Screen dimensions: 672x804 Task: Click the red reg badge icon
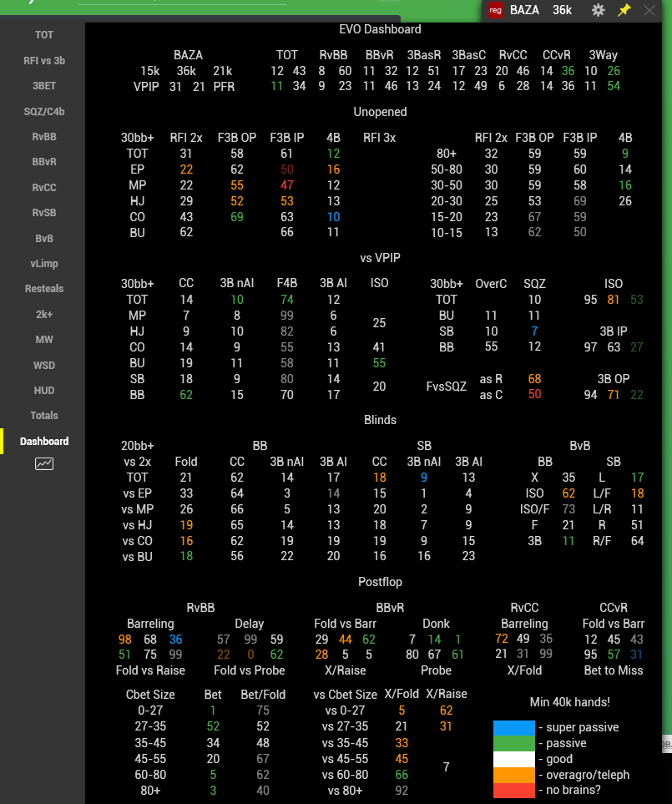[x=495, y=10]
